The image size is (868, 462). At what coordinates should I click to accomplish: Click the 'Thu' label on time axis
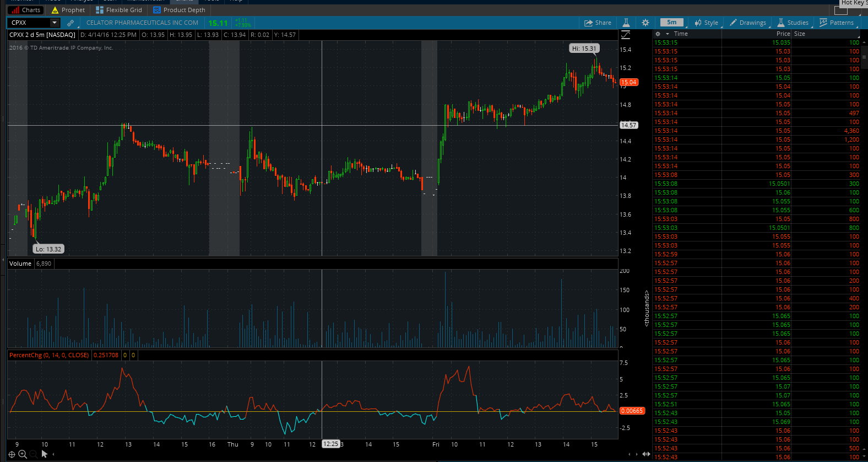(233, 444)
